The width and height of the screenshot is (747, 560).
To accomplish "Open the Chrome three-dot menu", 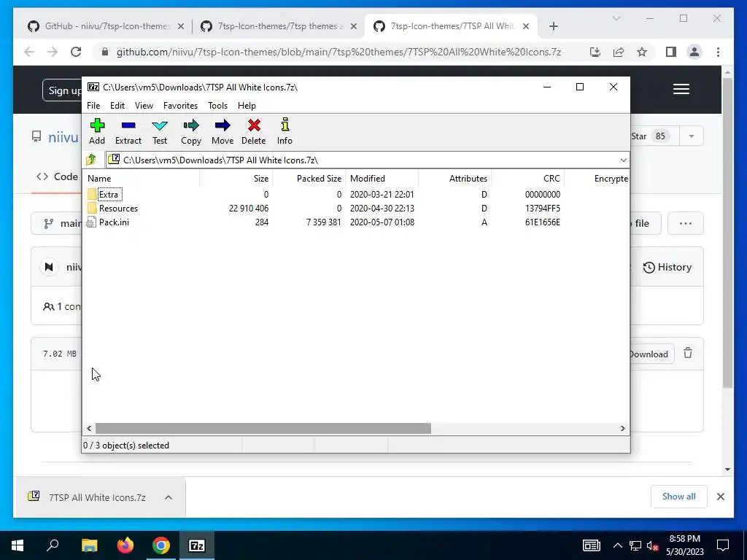I will (x=718, y=52).
